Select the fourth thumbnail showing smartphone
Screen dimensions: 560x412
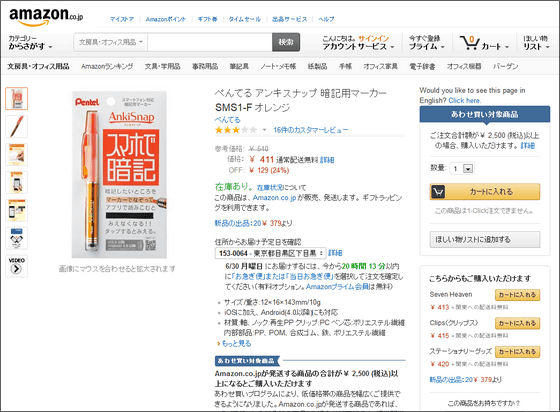[16, 182]
